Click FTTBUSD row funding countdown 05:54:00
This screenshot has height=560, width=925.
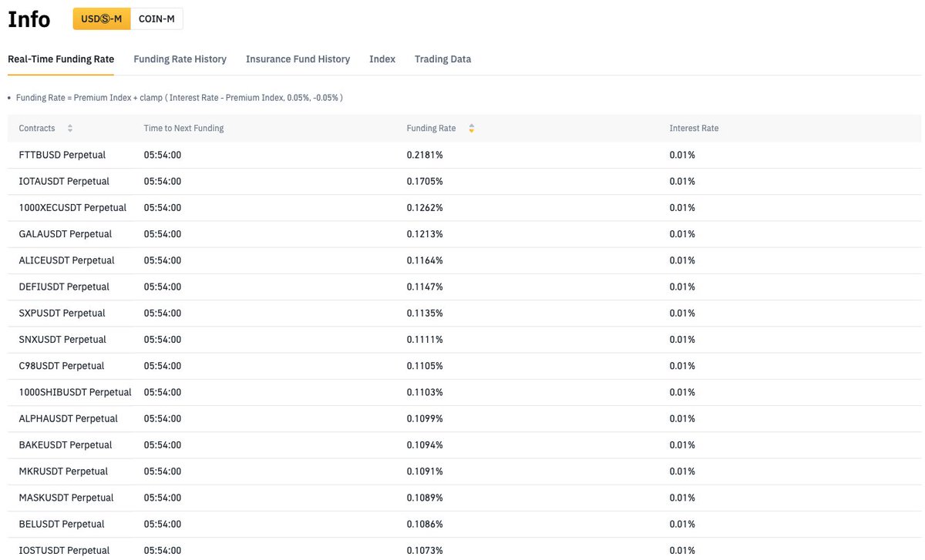[x=163, y=155]
